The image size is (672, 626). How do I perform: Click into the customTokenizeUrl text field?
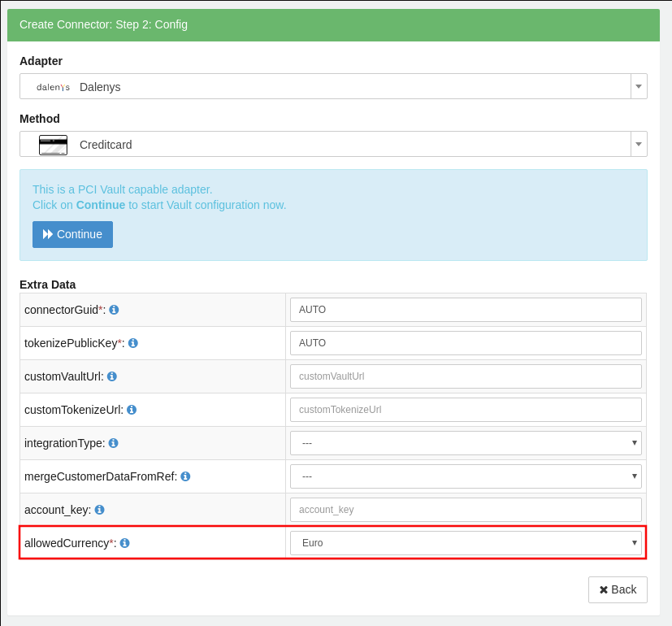[466, 410]
